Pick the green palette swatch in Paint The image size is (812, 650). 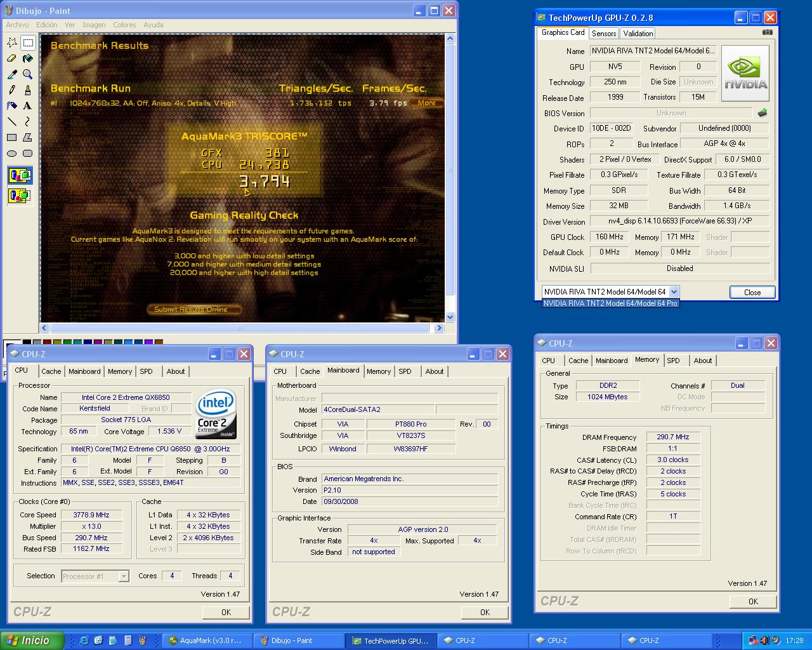[67, 343]
